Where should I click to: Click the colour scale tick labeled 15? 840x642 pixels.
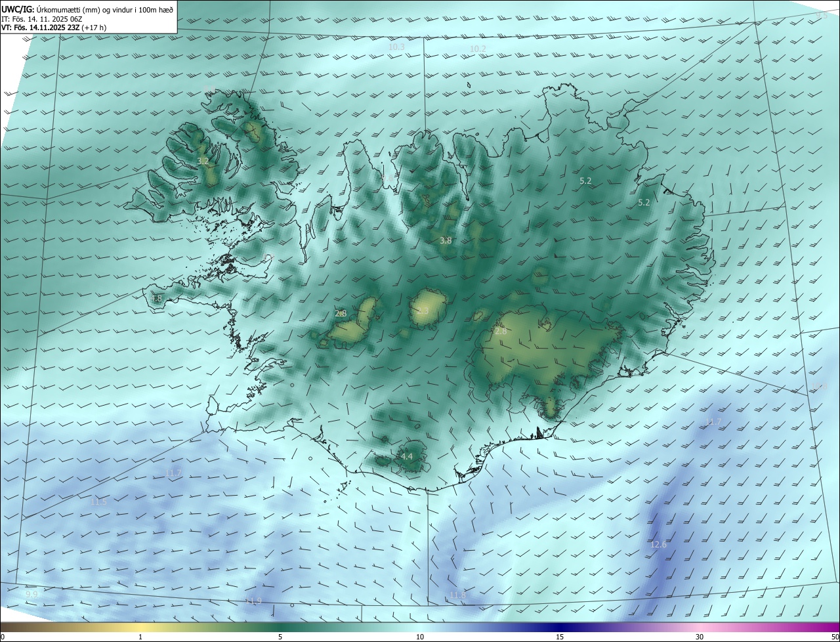560,637
